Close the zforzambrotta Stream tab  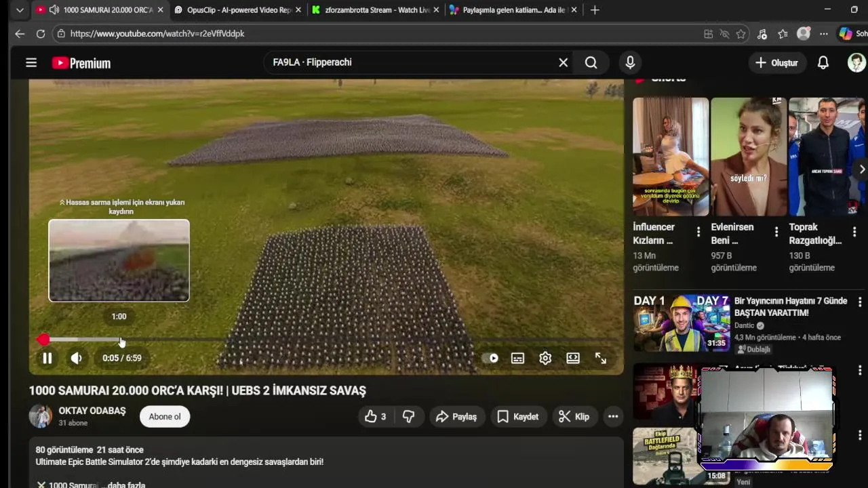[x=436, y=10]
